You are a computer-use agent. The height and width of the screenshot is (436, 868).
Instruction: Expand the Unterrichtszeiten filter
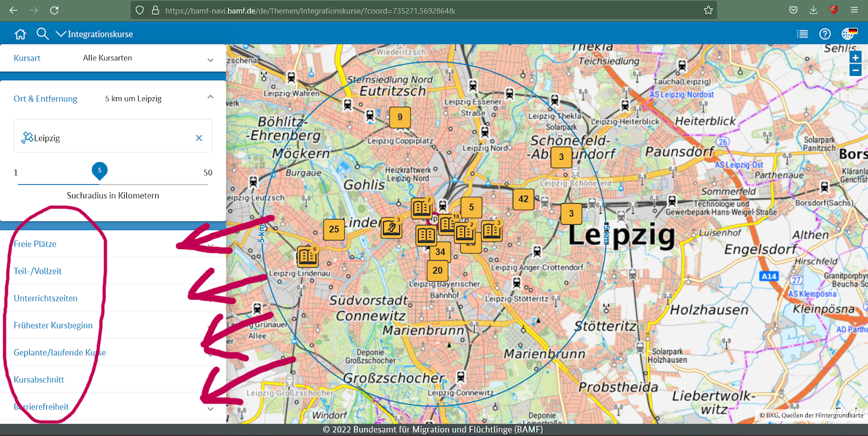click(113, 298)
